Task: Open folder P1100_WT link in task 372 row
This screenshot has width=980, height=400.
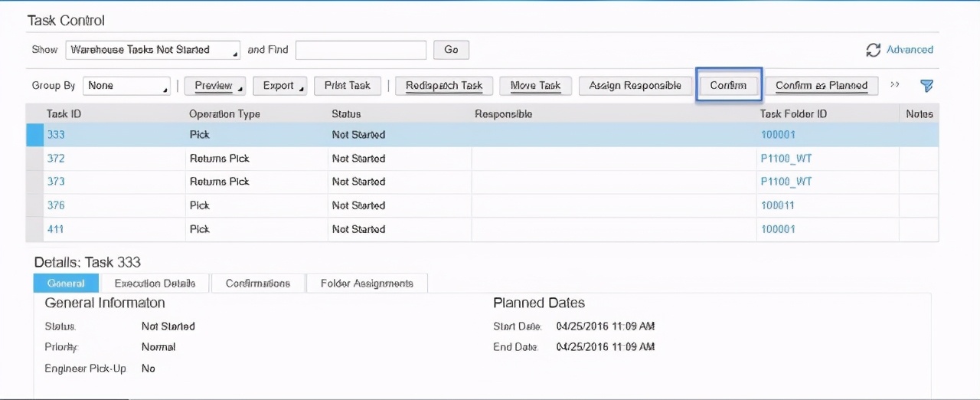Action: pyautogui.click(x=786, y=159)
